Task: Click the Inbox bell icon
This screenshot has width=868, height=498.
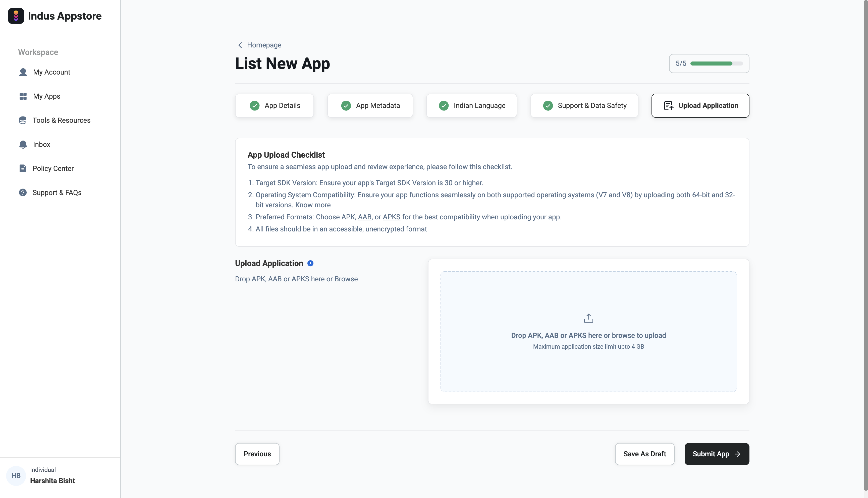Action: 23,144
